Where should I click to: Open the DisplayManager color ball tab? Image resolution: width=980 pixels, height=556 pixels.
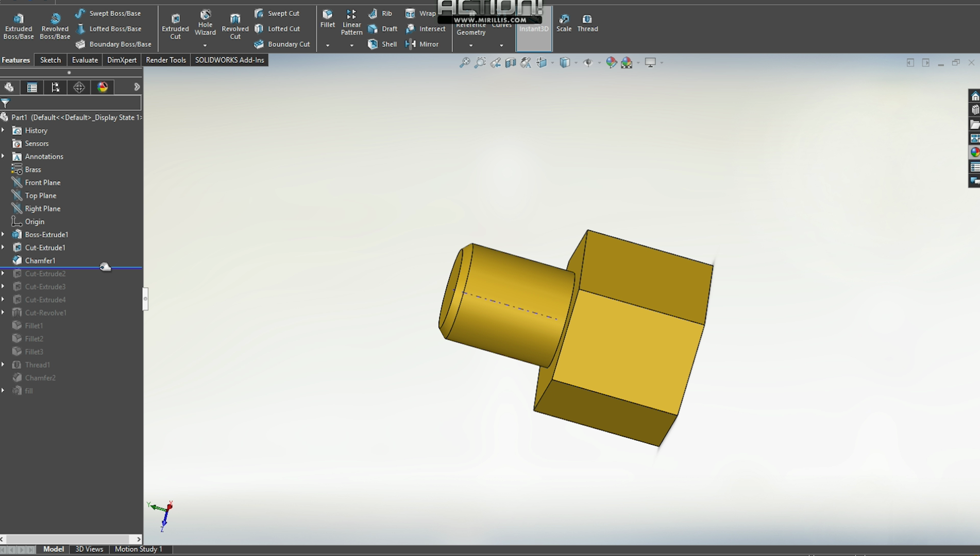click(103, 87)
